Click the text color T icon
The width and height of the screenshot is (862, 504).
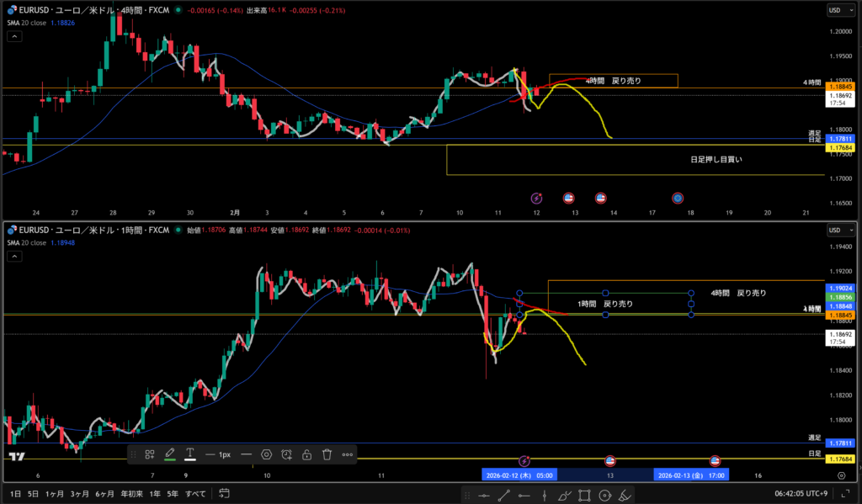point(190,454)
